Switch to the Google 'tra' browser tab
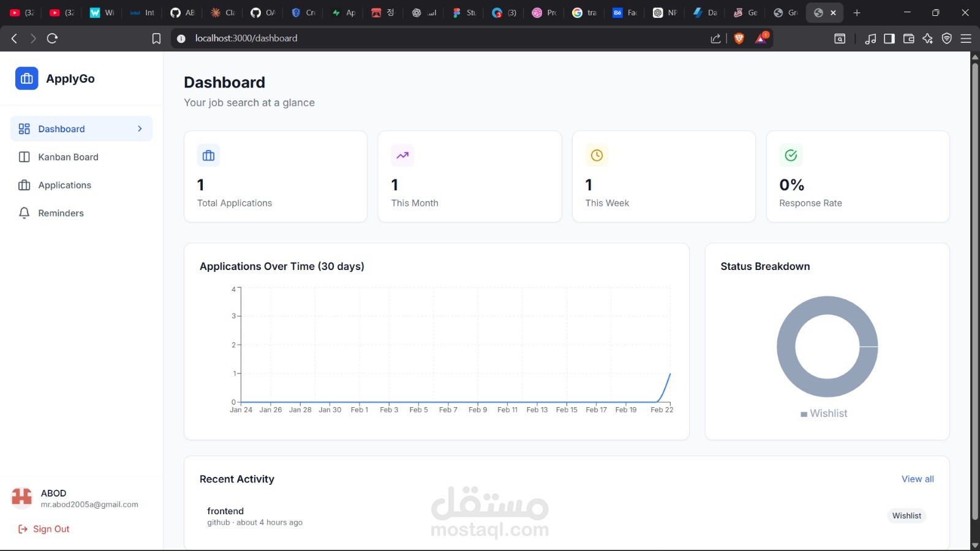Image resolution: width=980 pixels, height=551 pixels. tap(584, 12)
